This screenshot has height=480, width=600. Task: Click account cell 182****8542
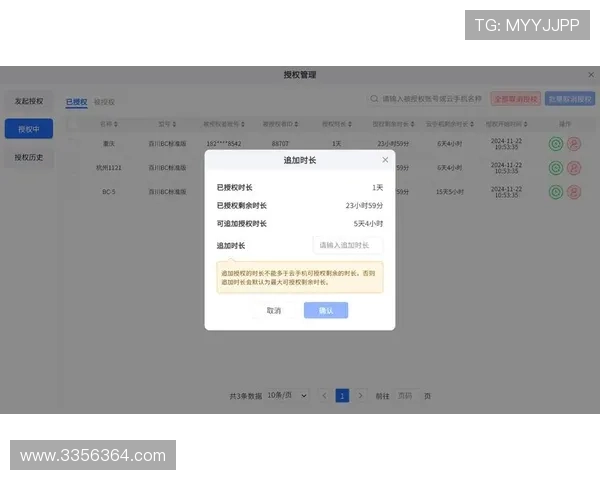tap(224, 144)
